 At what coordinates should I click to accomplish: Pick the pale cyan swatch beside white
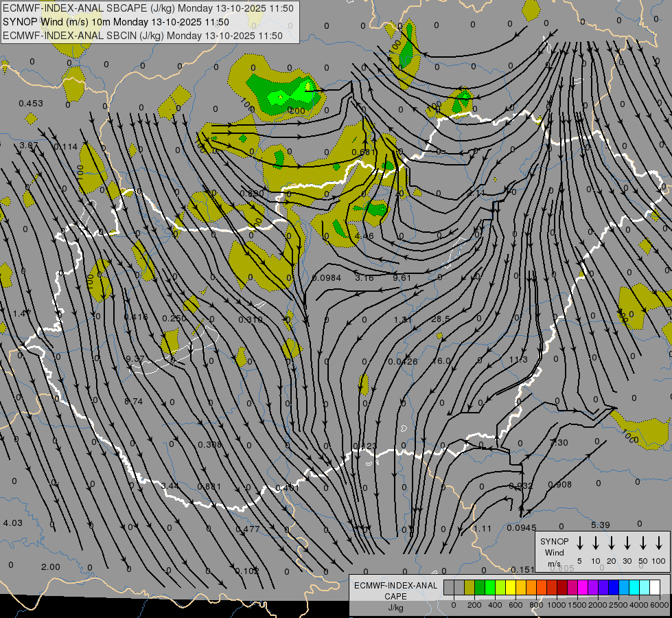tap(644, 588)
